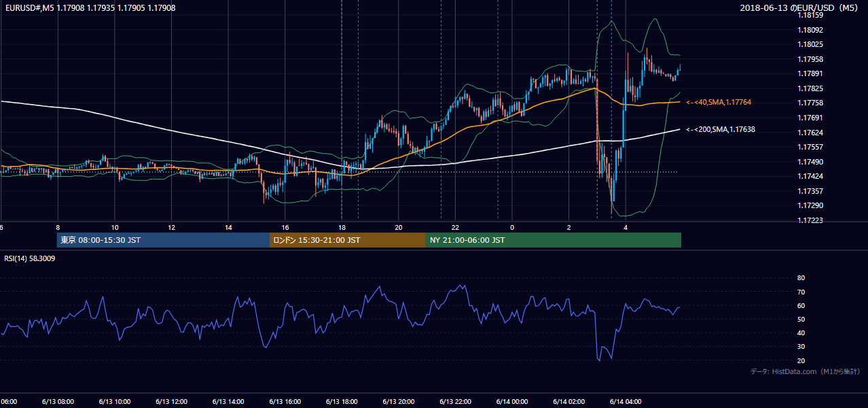Click RSI scale level 60
Image resolution: width=868 pixels, height=408 pixels.
point(801,305)
